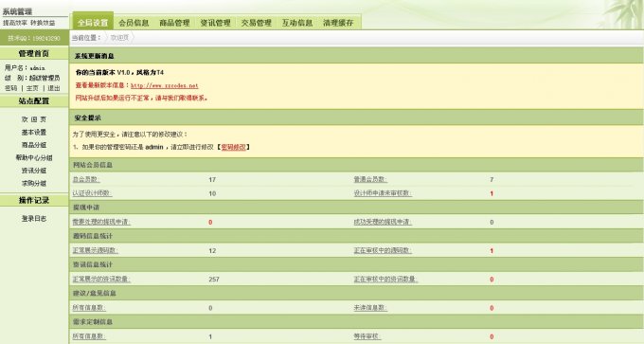This screenshot has width=644, height=344.
Task: Open the 互动信息 tab
Action: 297,23
